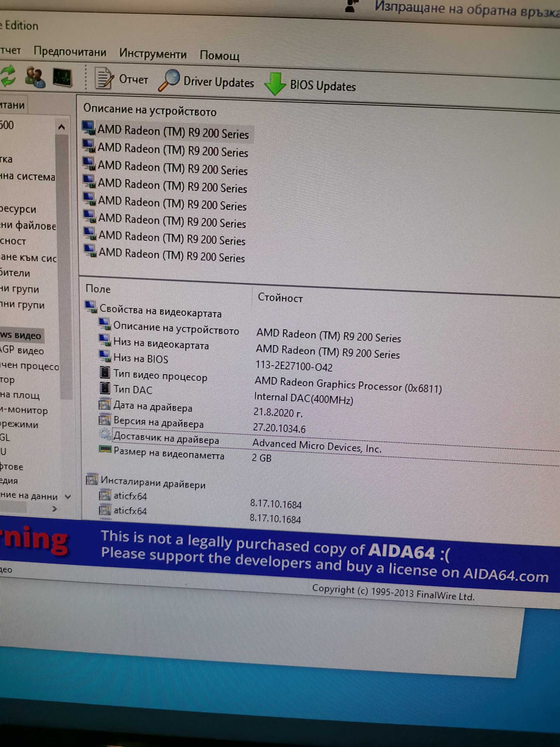Image resolution: width=560 pixels, height=747 pixels.
Task: Select driver version value 27.20.1034.6
Action: pos(279,428)
